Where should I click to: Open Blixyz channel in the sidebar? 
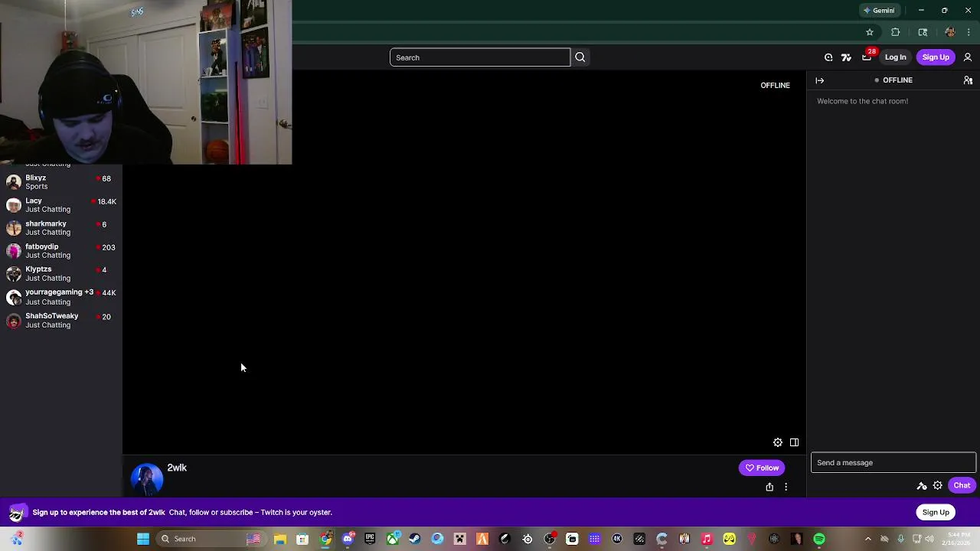[60, 182]
